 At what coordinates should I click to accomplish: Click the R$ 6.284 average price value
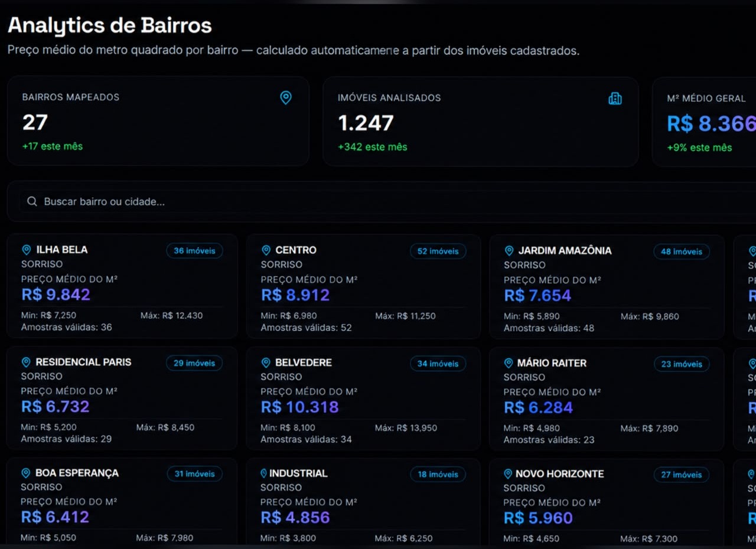[538, 408]
